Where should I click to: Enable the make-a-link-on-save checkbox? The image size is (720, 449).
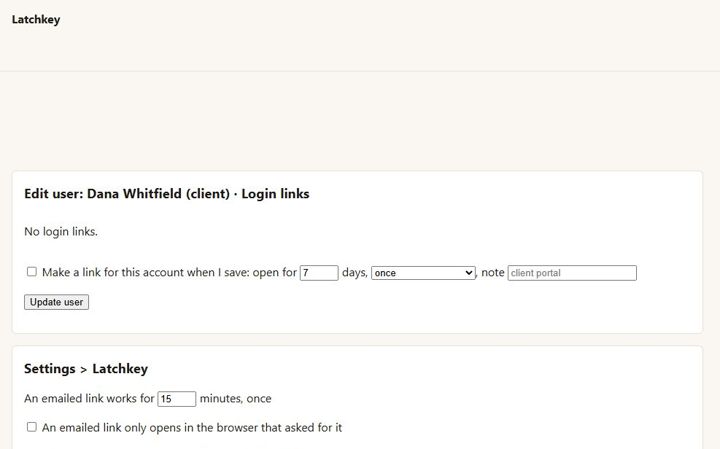tap(32, 272)
